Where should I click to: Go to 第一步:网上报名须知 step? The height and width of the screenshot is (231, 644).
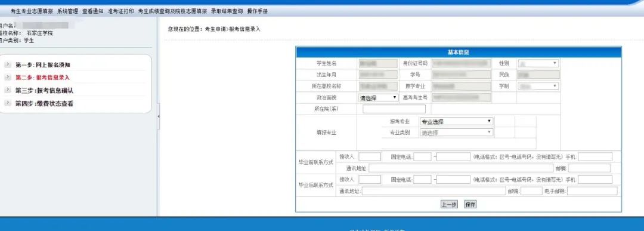click(43, 65)
